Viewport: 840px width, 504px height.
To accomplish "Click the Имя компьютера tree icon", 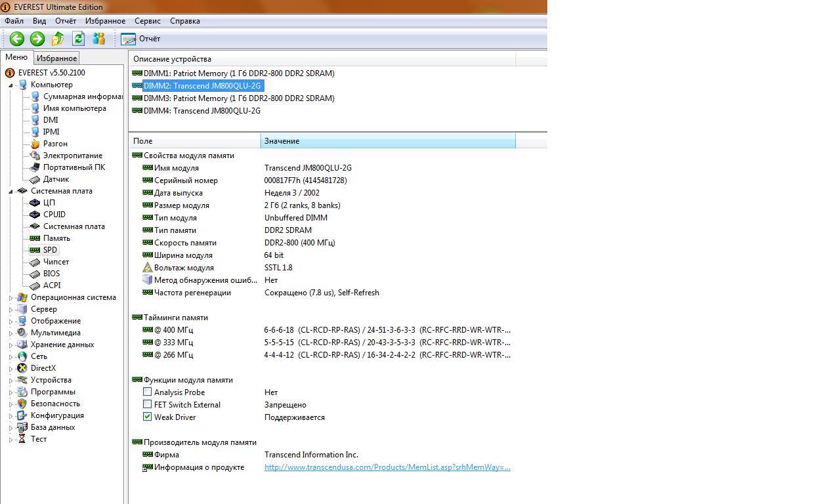I will pyautogui.click(x=35, y=108).
